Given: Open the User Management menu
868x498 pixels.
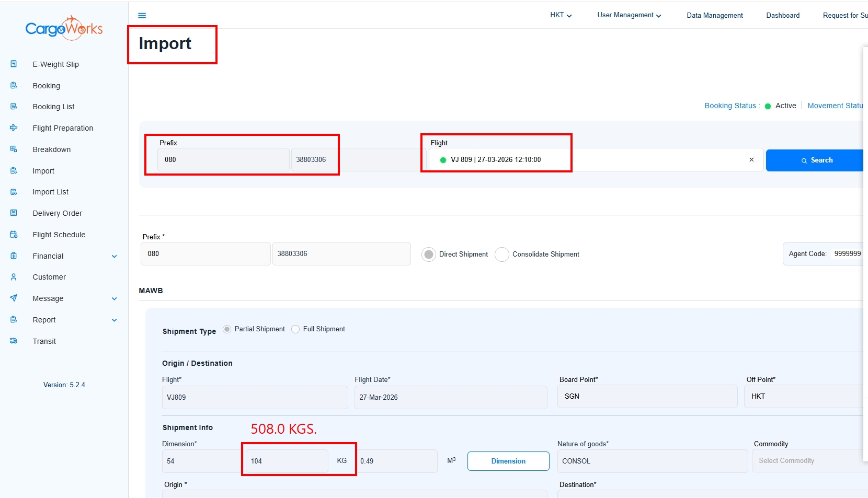Looking at the screenshot, I should (x=629, y=15).
